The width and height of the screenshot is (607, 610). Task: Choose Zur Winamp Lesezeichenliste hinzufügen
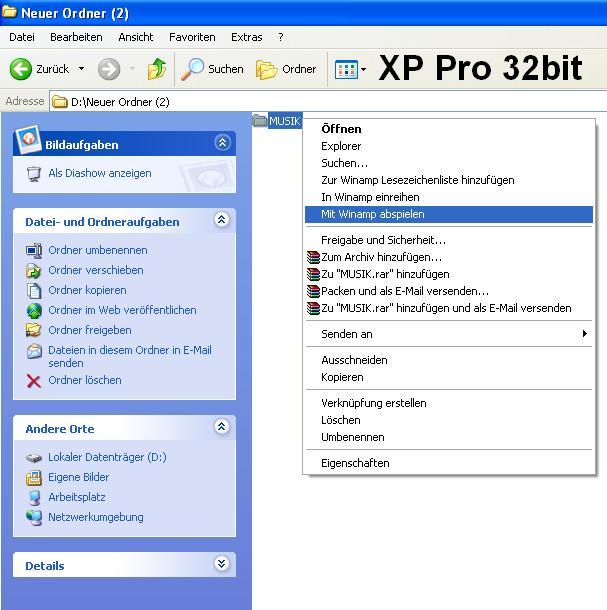(x=449, y=180)
